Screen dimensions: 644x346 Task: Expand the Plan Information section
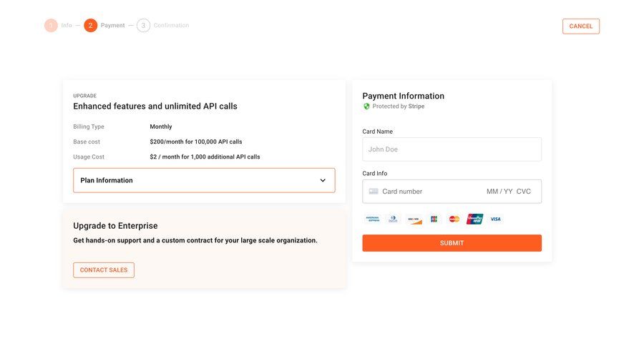click(204, 180)
